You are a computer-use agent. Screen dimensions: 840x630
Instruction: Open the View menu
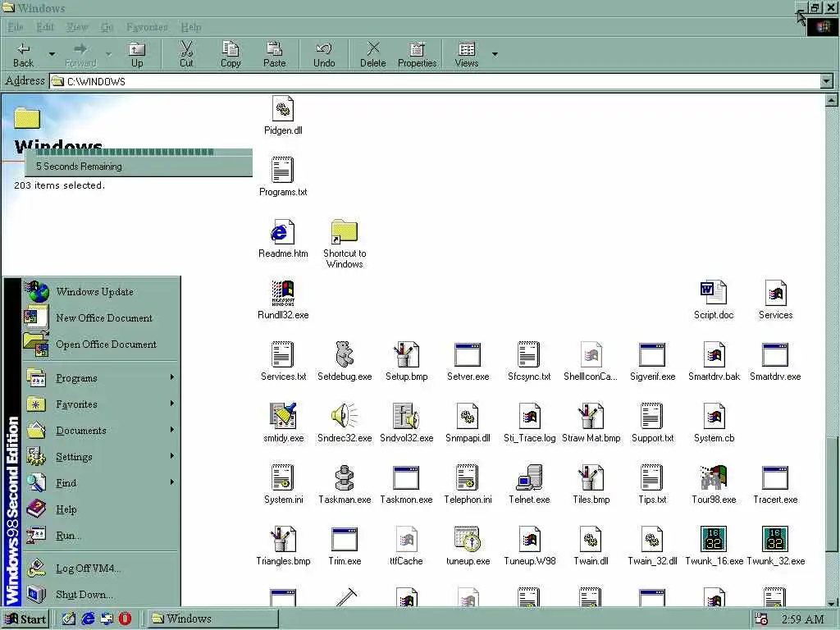[x=76, y=27]
